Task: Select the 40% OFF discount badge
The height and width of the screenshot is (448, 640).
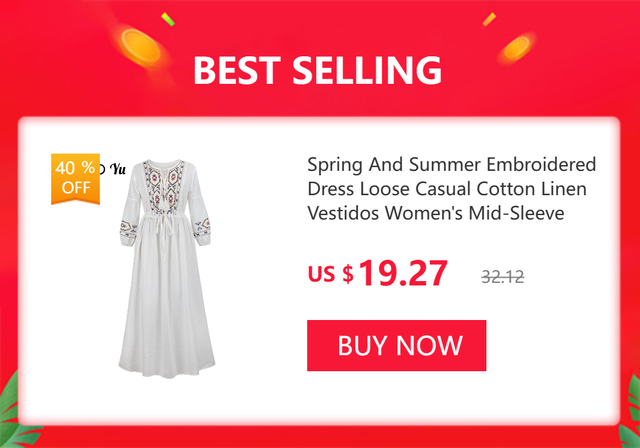Action: coord(76,178)
